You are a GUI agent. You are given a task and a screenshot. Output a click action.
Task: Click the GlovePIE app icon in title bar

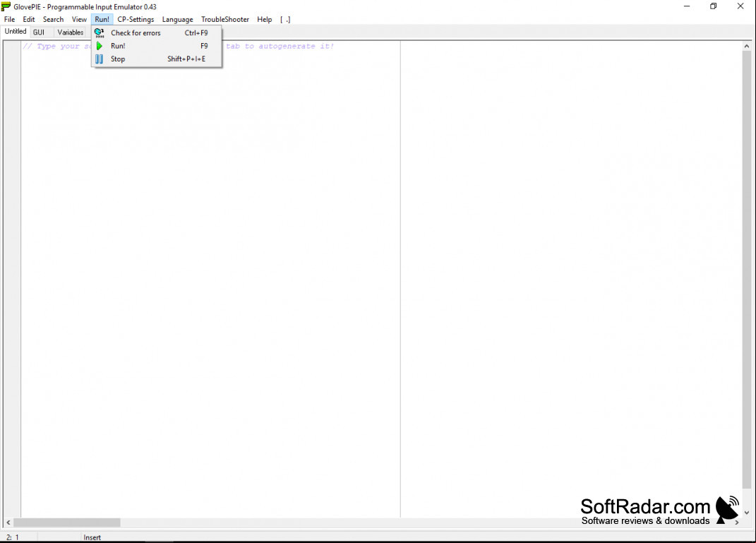[6, 6]
